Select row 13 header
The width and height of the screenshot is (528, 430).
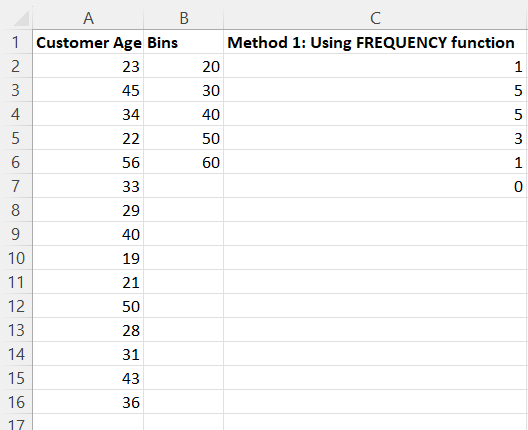point(16,330)
